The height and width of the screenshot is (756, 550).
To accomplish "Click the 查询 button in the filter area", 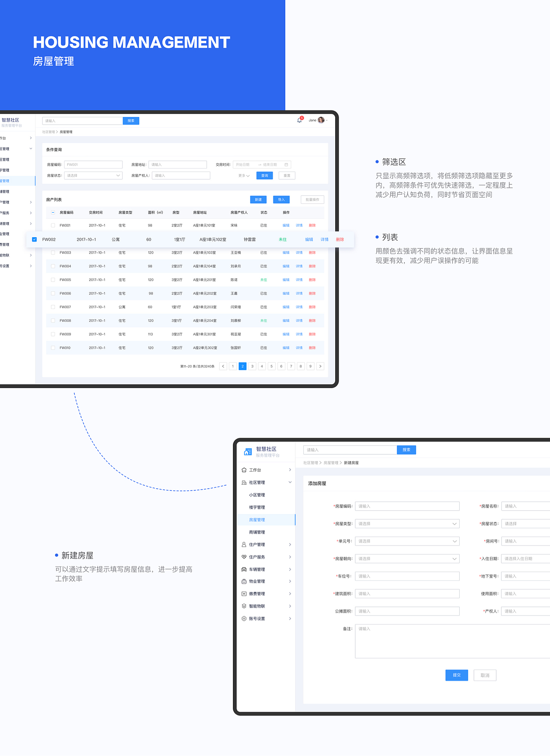I will (x=265, y=175).
